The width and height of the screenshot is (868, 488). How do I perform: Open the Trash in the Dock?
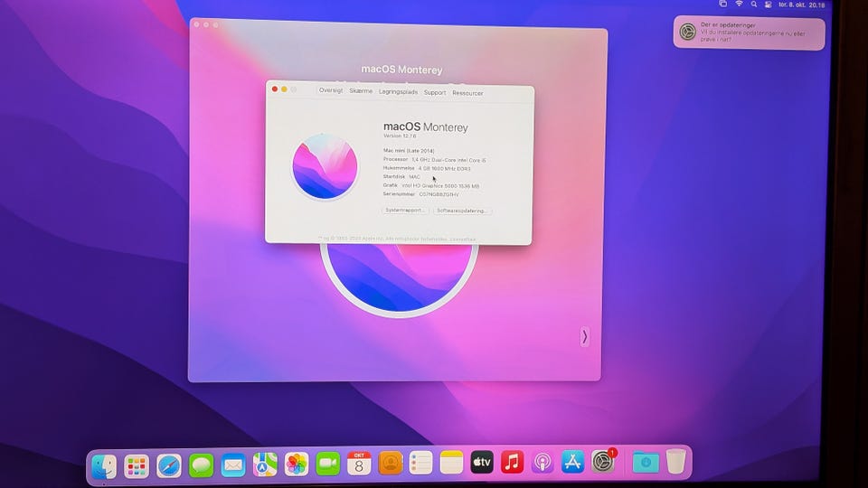click(x=676, y=461)
